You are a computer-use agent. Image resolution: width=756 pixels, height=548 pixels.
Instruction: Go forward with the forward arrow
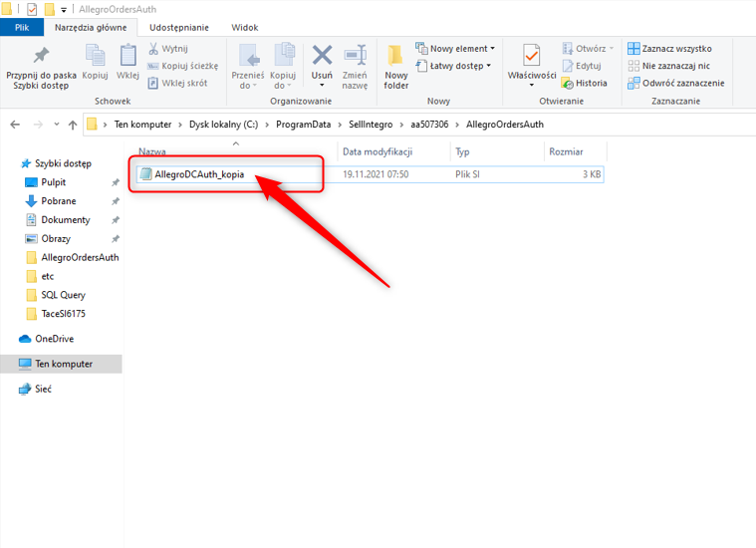coord(38,125)
